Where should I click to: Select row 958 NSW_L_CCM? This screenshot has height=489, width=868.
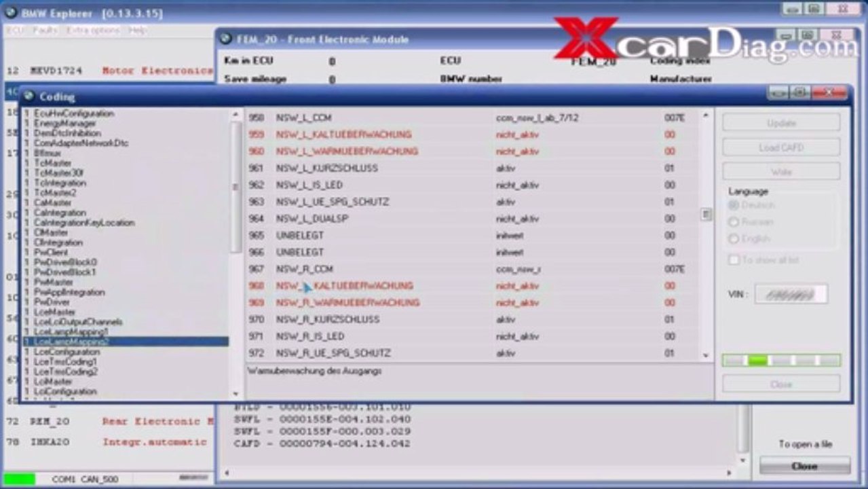pos(472,117)
